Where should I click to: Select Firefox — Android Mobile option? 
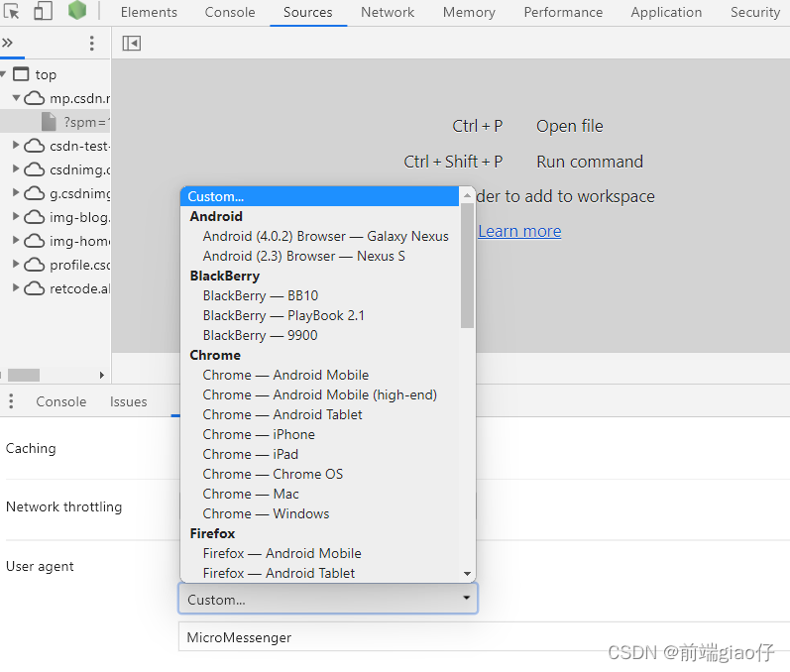pyautogui.click(x=319, y=553)
